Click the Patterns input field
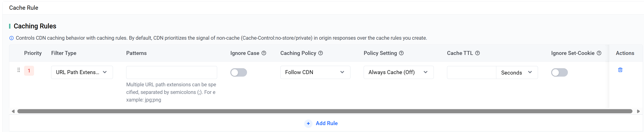 [172, 72]
